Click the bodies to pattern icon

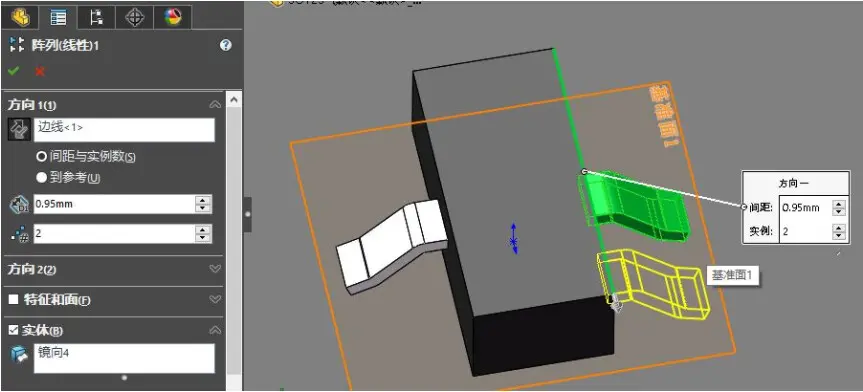coord(19,355)
